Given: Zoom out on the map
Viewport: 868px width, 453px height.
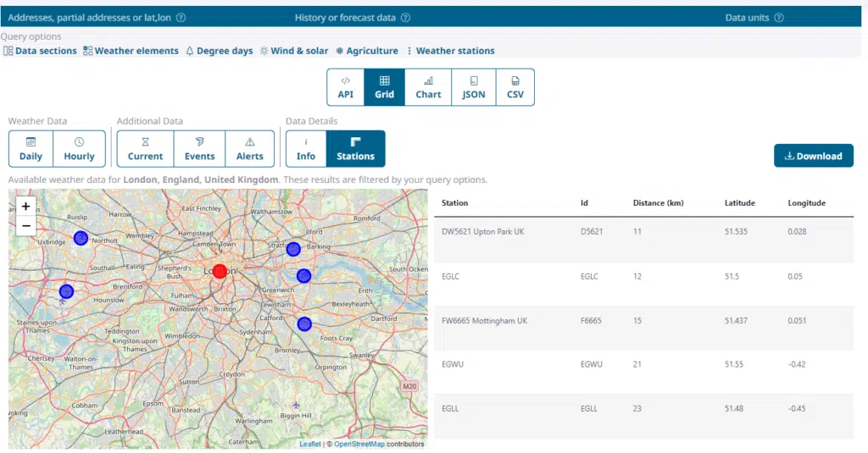Looking at the screenshot, I should point(26,226).
